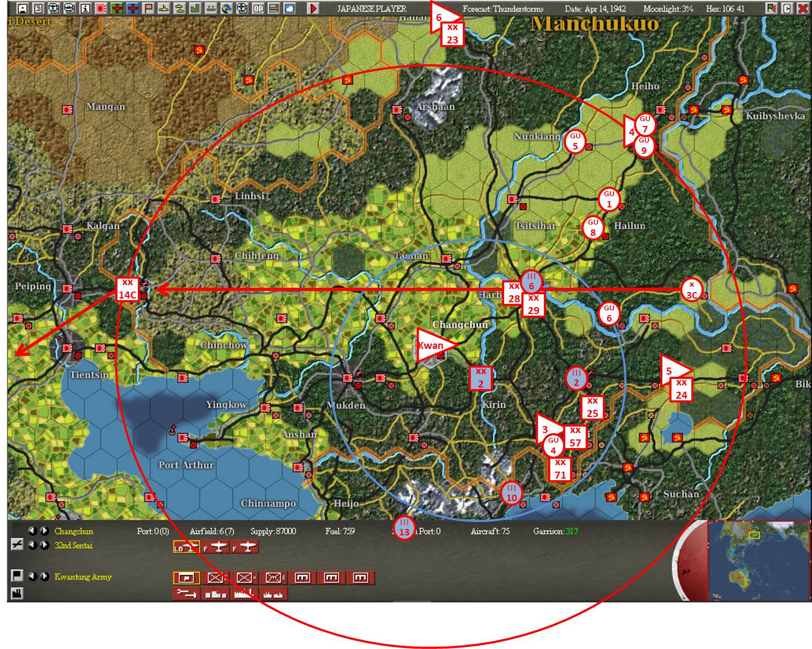
Task: Click the red plane on blue icon
Action: pos(132,8)
